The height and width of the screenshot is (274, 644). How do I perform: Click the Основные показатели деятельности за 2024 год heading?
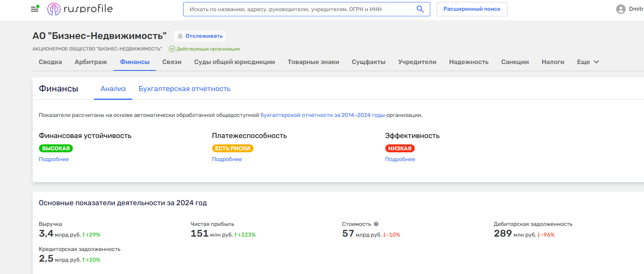click(123, 203)
